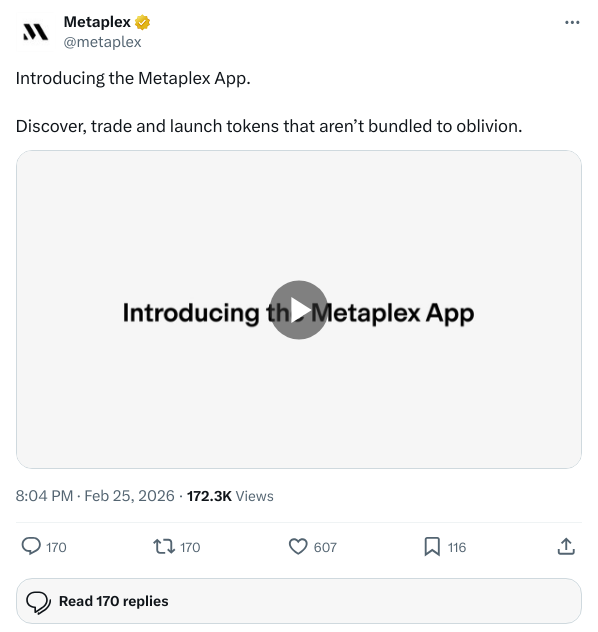The height and width of the screenshot is (632, 598).
Task: Select the 170 count beside the retweet arrows
Action: point(190,547)
